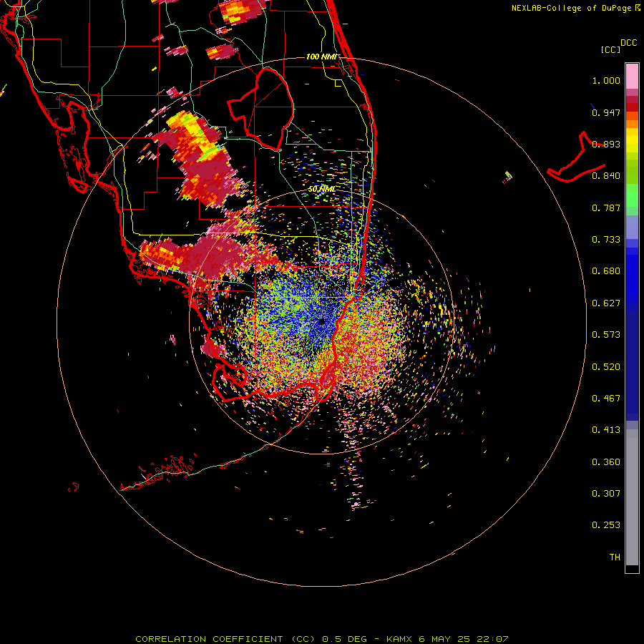Pick the orange color bar segment
Screen dimensions: 644x644
[x=632, y=124]
